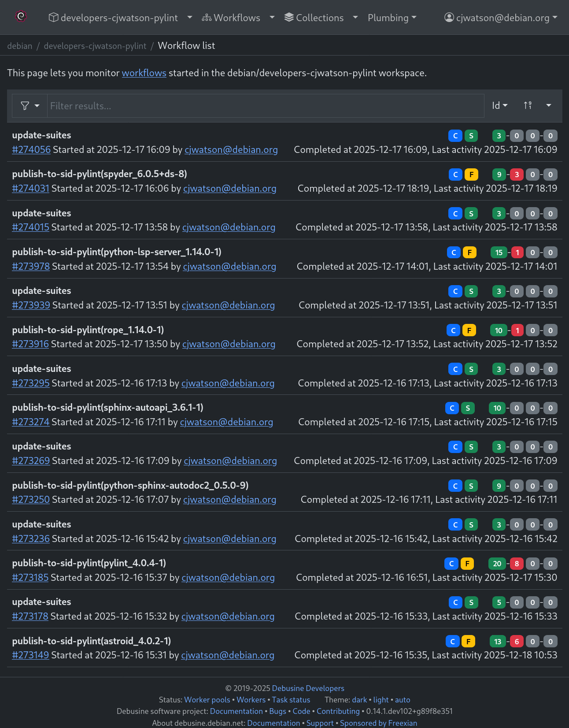Open the cjwatson@debian.org user menu

pos(501,18)
